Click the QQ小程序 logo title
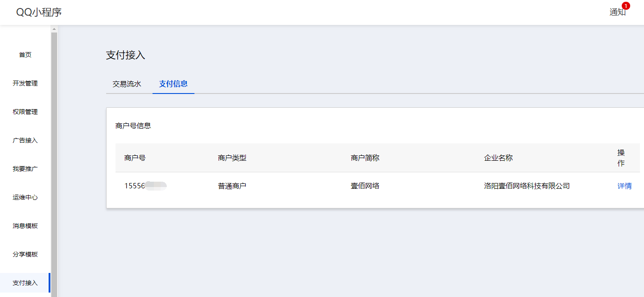This screenshot has height=297, width=644. (x=39, y=12)
